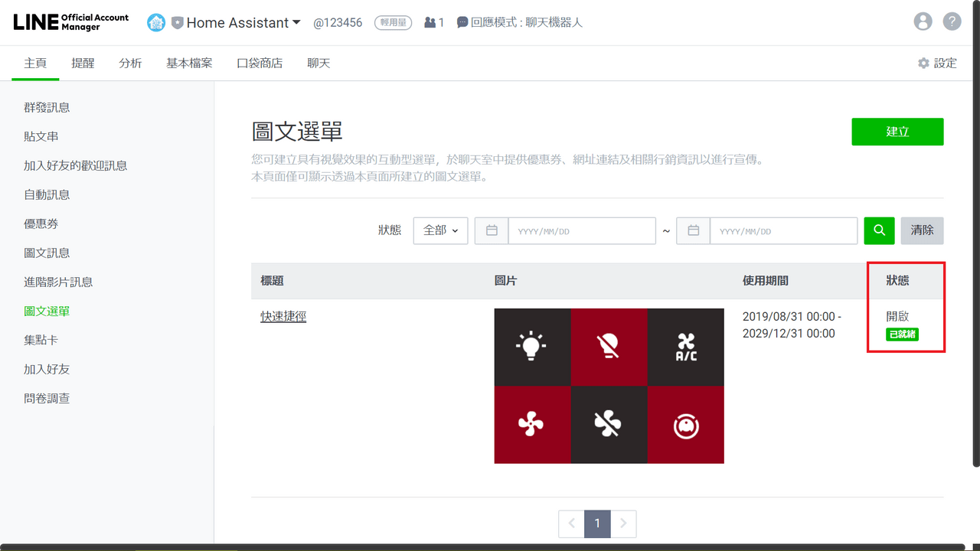Click the 輕用量 plan badge

point(393,23)
